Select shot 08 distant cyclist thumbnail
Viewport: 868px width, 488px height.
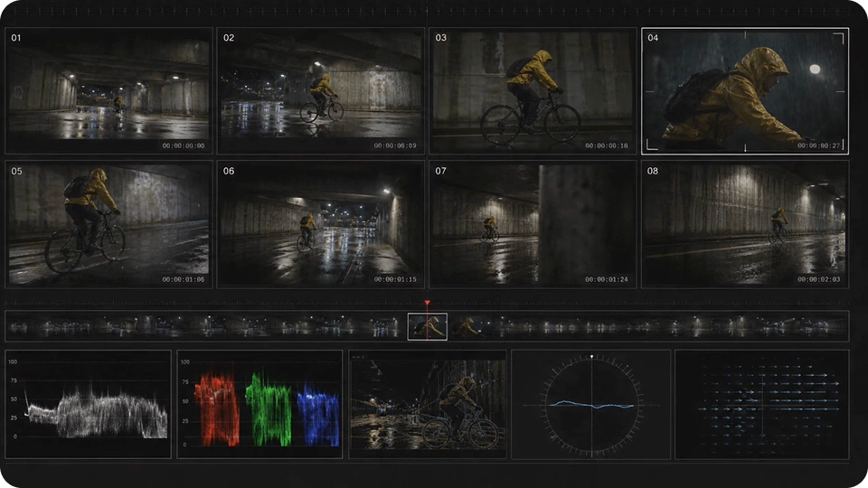(744, 224)
